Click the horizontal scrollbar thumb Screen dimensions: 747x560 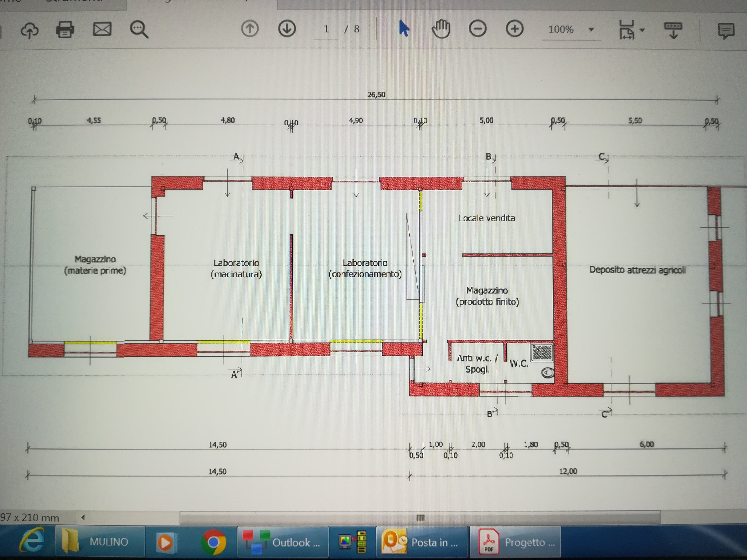point(420,517)
